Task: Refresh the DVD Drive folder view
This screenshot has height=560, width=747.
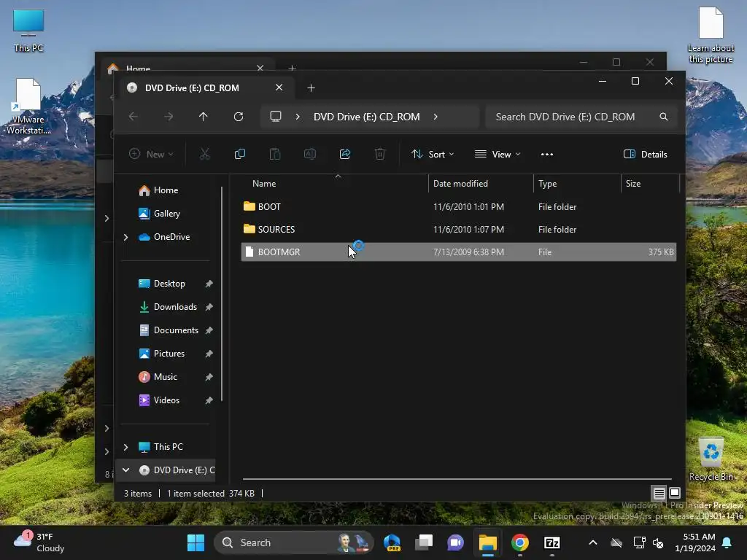Action: point(239,117)
